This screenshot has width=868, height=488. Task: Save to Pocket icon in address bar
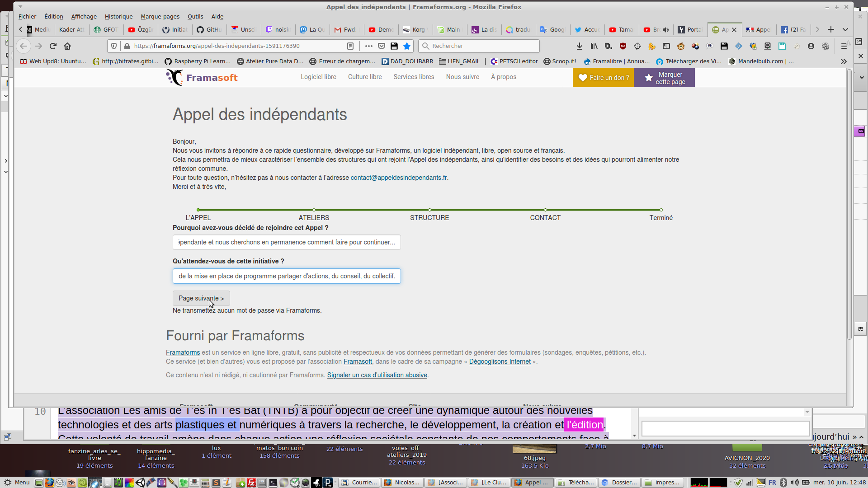[382, 46]
